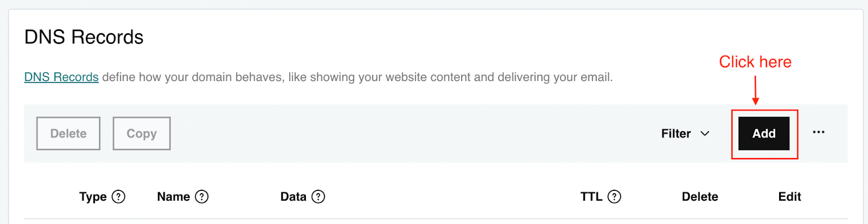Open the DNS Records help link
This screenshot has height=224, width=868.
coord(61,77)
